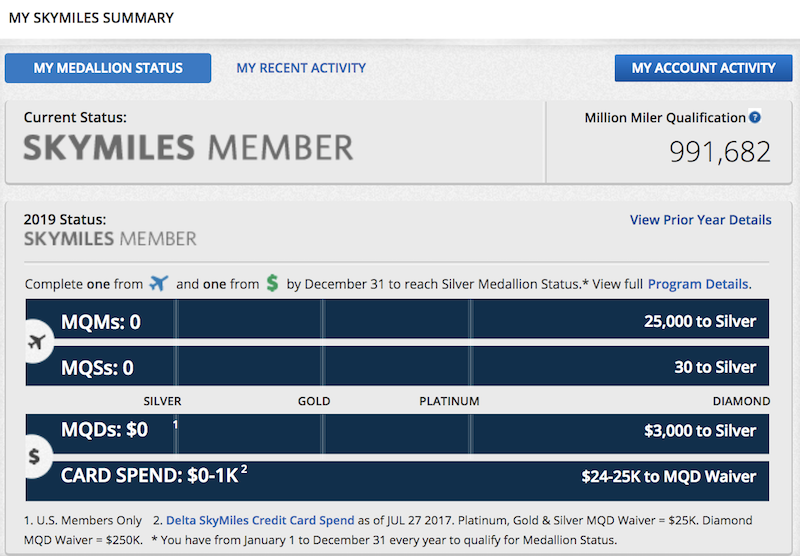Click the green dollar sign icon
Screen dimensions: 800x556
(x=272, y=283)
